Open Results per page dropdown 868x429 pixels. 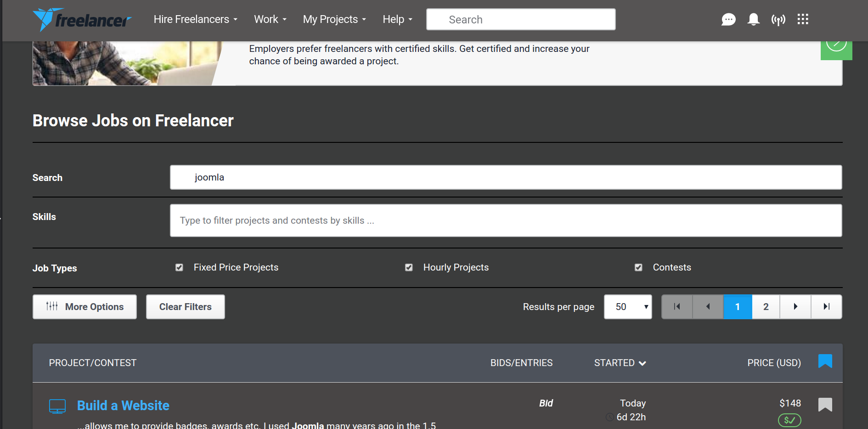point(628,307)
